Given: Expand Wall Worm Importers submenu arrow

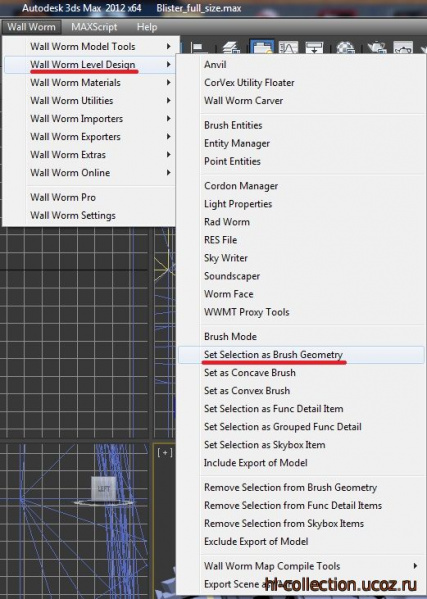Looking at the screenshot, I should (x=168, y=118).
